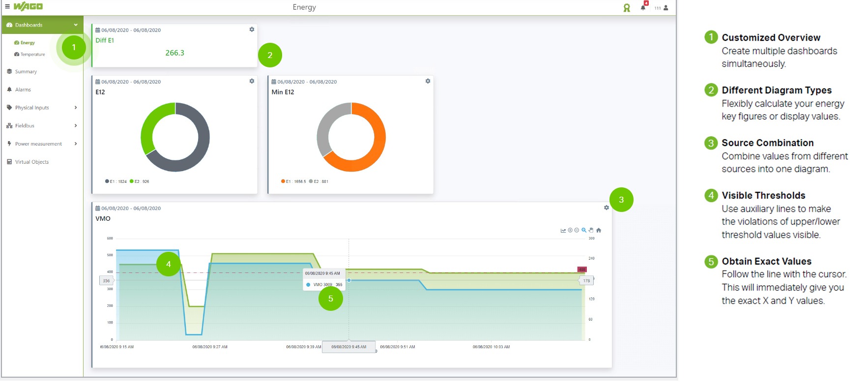Open the green license ribbon icon
The height and width of the screenshot is (388, 868).
[627, 8]
